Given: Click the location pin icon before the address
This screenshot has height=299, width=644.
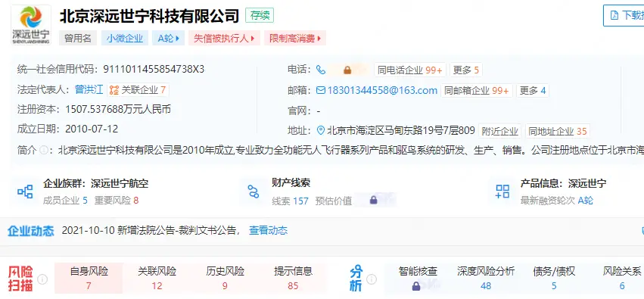Looking at the screenshot, I should (321, 131).
